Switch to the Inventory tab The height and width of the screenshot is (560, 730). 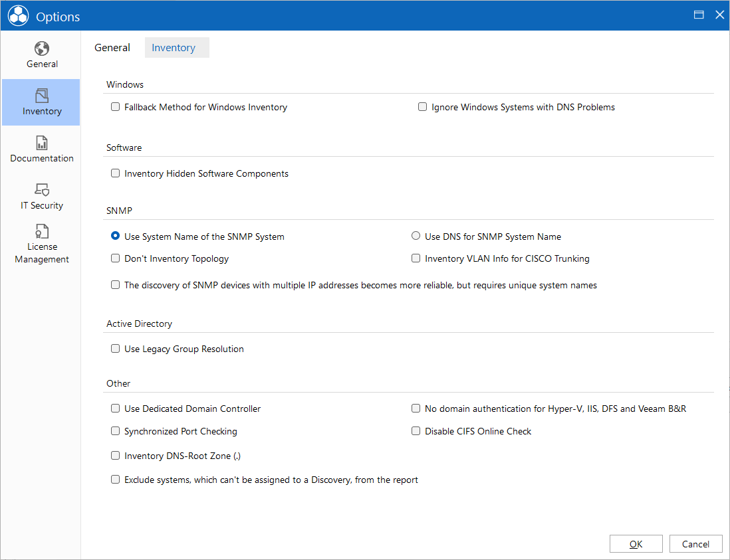[x=177, y=47]
